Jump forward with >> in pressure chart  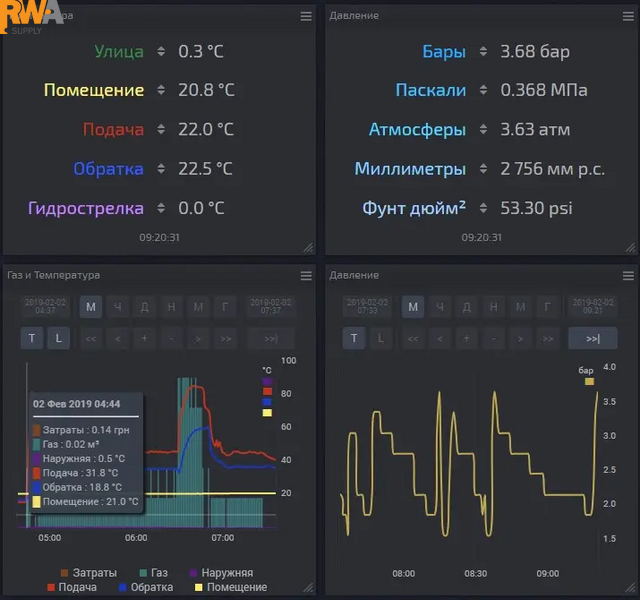pyautogui.click(x=547, y=338)
